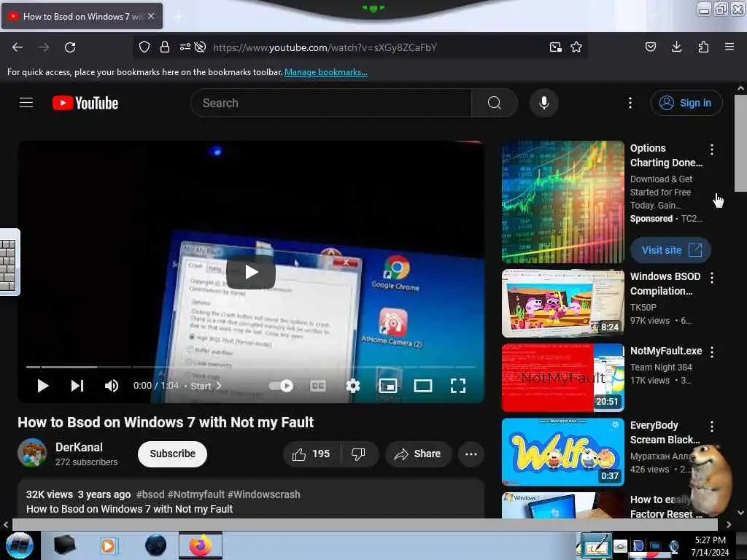Click the #Windowscrash hashtag
The height and width of the screenshot is (560, 747).
pyautogui.click(x=264, y=494)
